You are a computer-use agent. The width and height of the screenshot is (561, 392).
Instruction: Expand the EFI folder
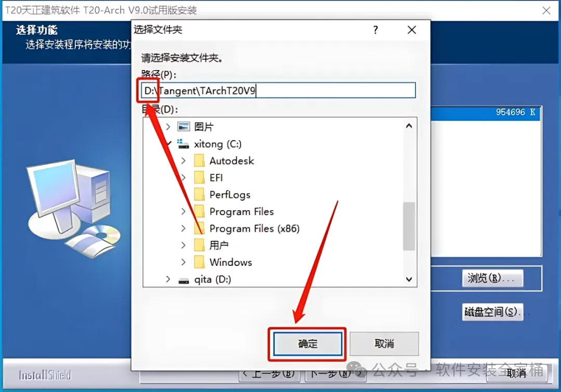(183, 178)
